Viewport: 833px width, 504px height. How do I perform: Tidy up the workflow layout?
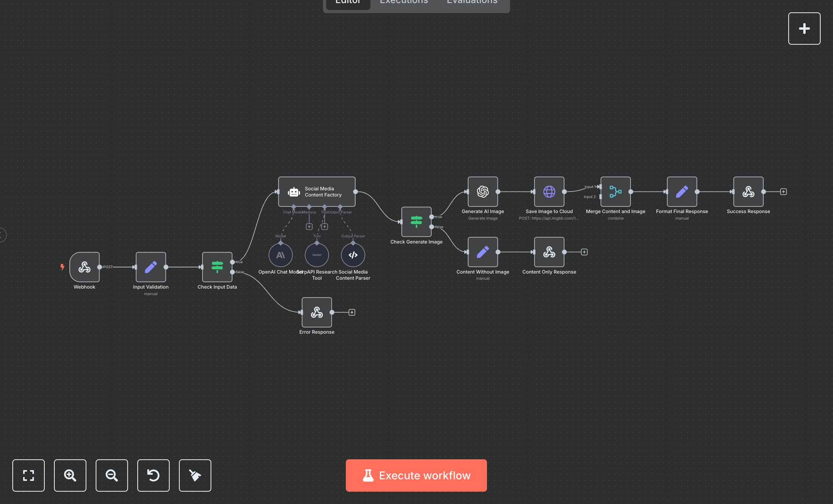[x=195, y=475]
